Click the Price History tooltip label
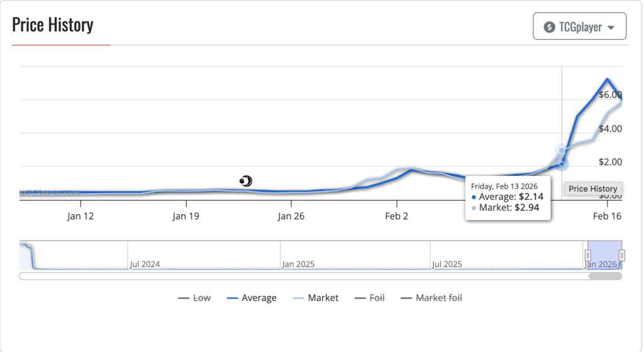Image resolution: width=644 pixels, height=352 pixels. (593, 189)
